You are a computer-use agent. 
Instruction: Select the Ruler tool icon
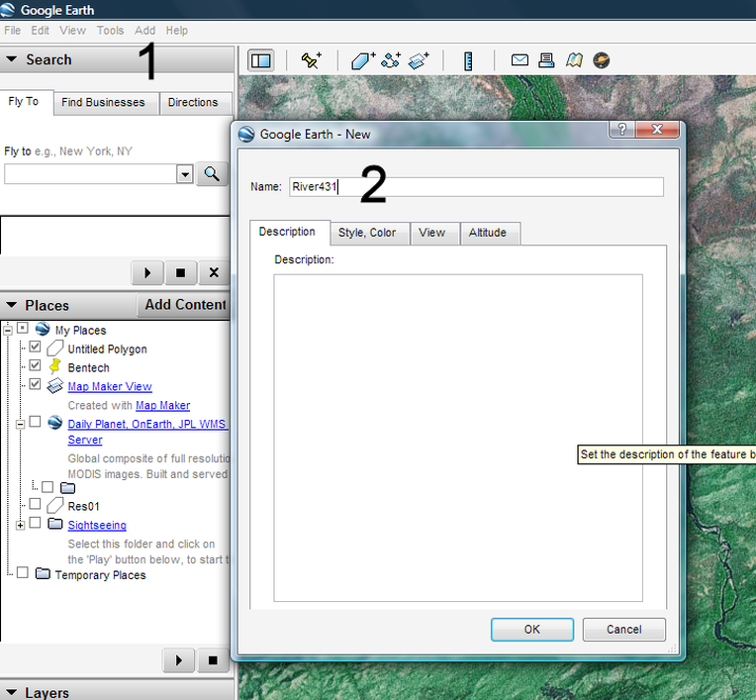coord(468,61)
